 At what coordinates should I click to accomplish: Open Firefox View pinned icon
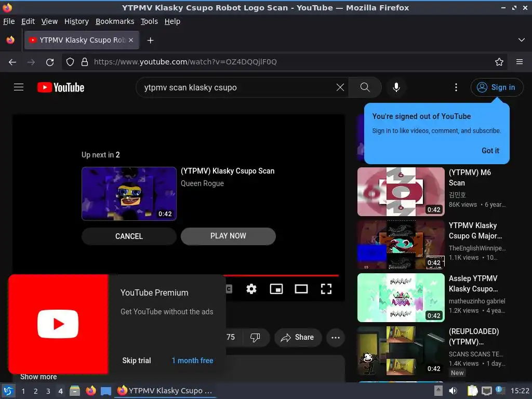pos(10,40)
